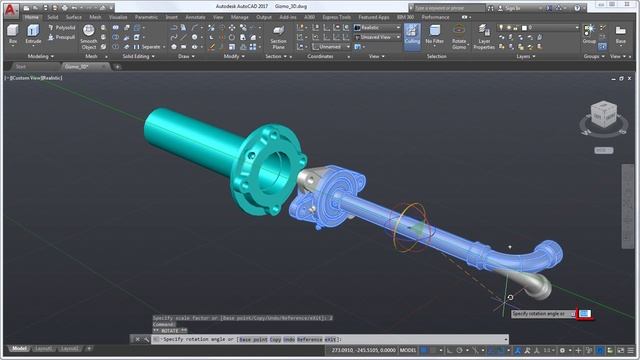Screen dimensions: 640x360
Task: Click the Save icon in quick access toolbar
Action: (x=45, y=8)
